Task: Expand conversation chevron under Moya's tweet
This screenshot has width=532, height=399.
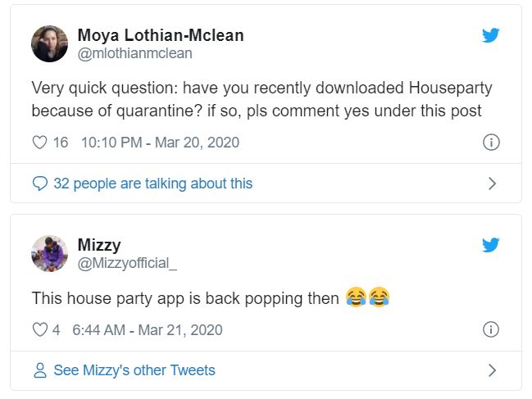Action: [x=492, y=184]
